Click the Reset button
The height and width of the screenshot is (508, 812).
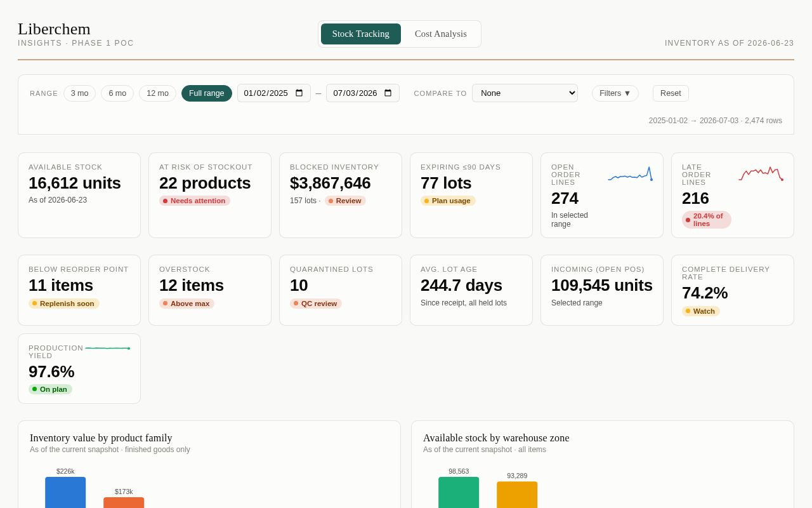(671, 93)
